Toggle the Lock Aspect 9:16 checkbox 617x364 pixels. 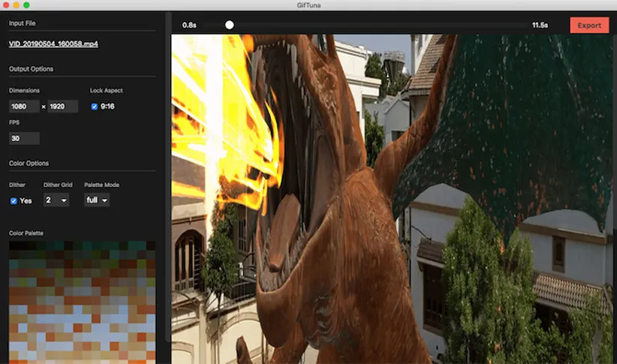pos(95,107)
